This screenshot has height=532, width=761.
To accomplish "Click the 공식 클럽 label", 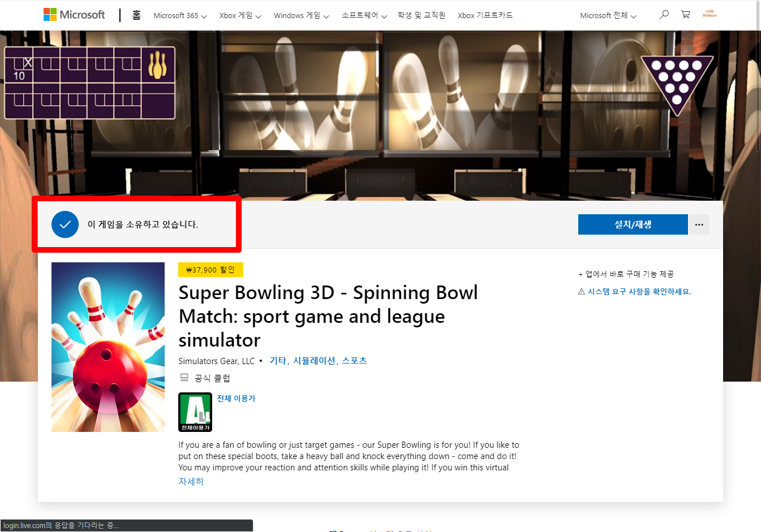I will point(212,378).
